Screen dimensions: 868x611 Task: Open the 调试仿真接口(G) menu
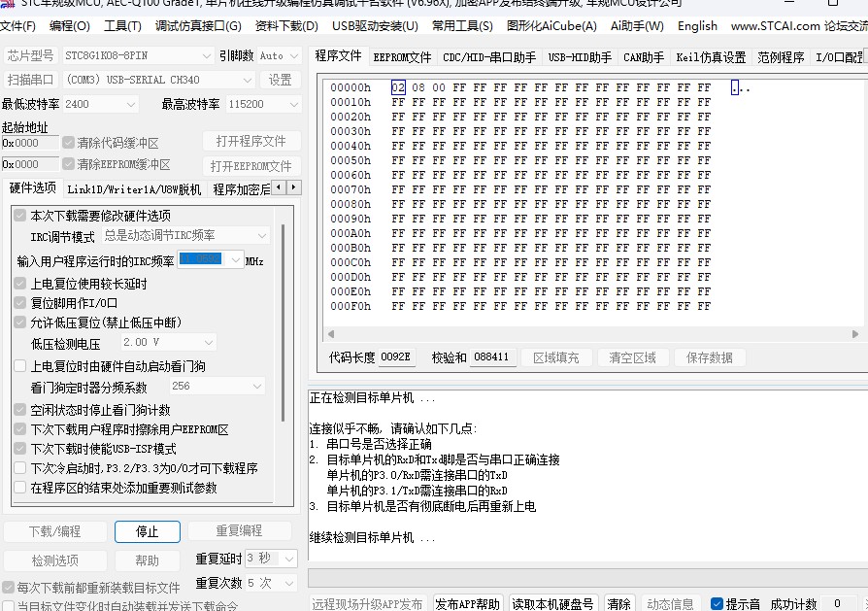[198, 25]
